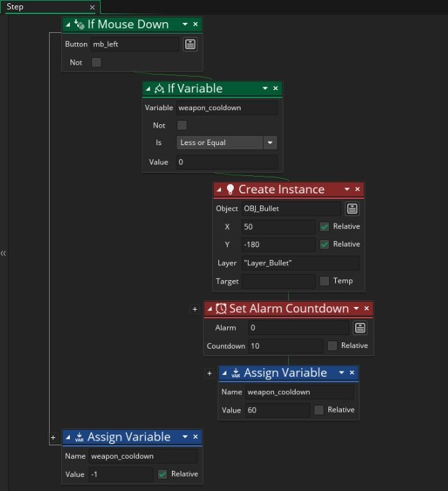Enable Temp checkbox in Create Instance
448x491 pixels.
tap(324, 281)
